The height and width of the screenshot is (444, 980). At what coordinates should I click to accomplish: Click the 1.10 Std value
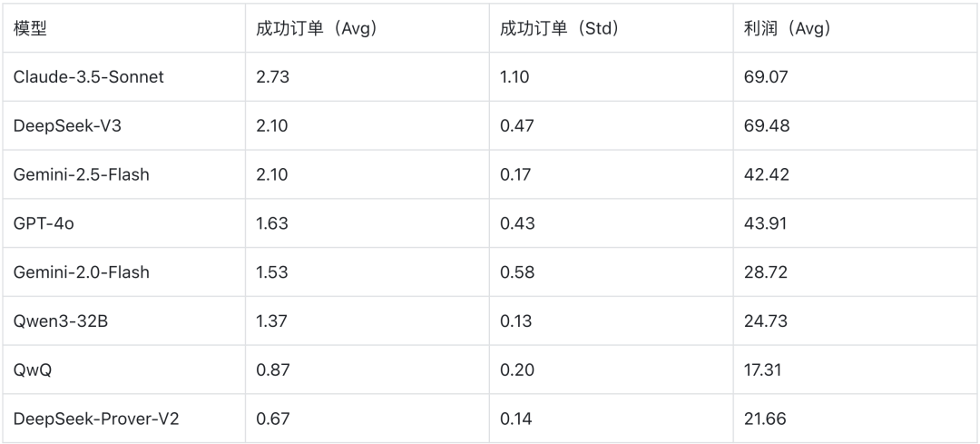(514, 77)
